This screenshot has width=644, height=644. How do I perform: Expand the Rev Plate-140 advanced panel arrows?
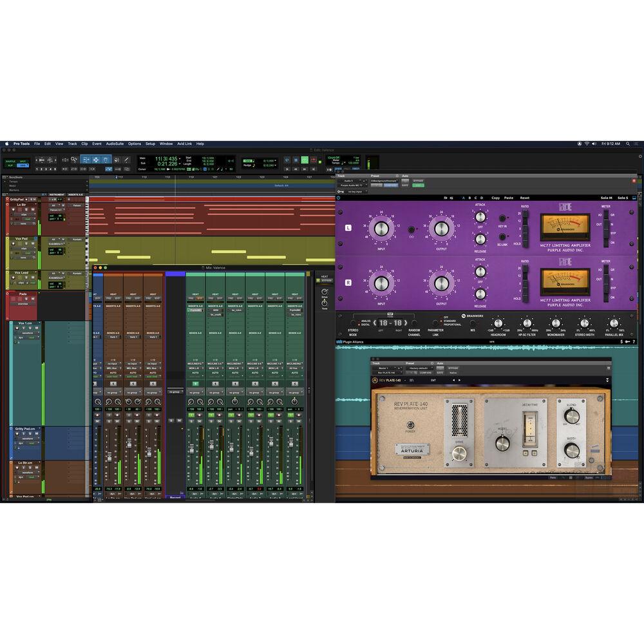(x=607, y=381)
